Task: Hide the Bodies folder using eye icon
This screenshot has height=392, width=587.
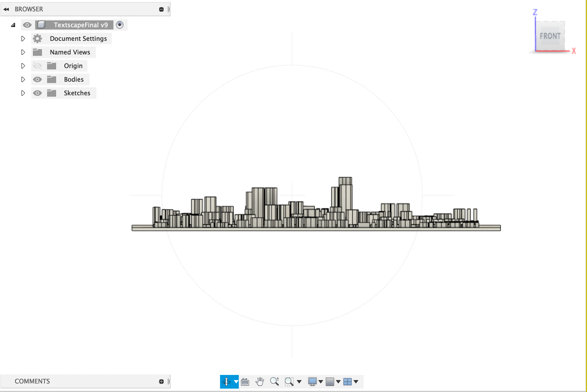Action: tap(37, 80)
